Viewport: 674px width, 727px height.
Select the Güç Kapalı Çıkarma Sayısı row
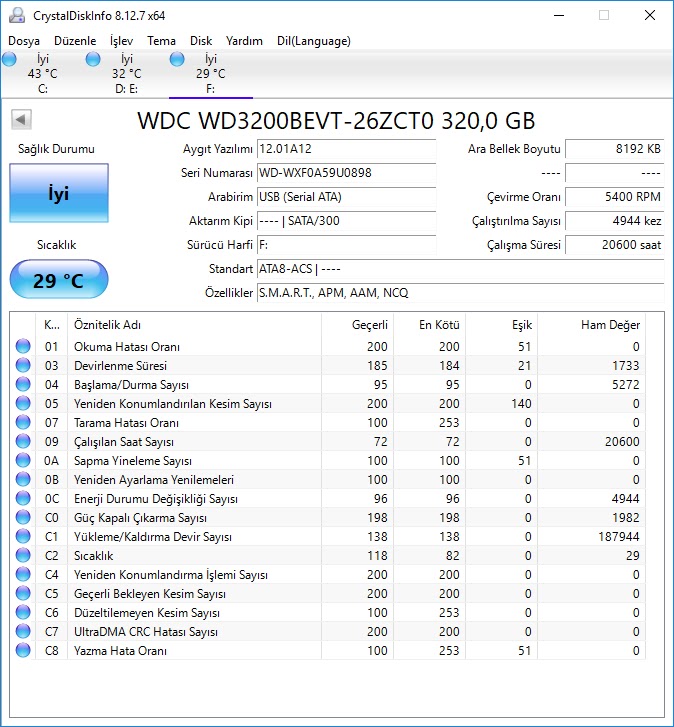328,517
